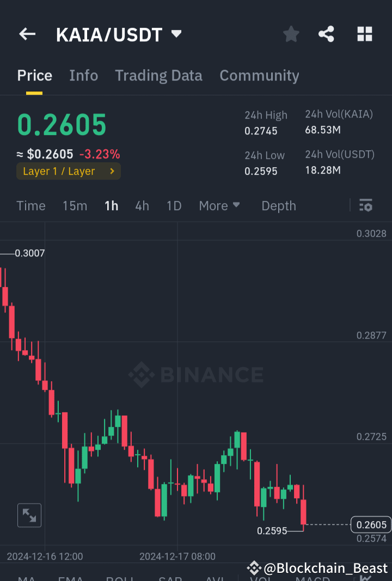
Task: Expand chart to fullscreen mode
Action: pos(29,515)
